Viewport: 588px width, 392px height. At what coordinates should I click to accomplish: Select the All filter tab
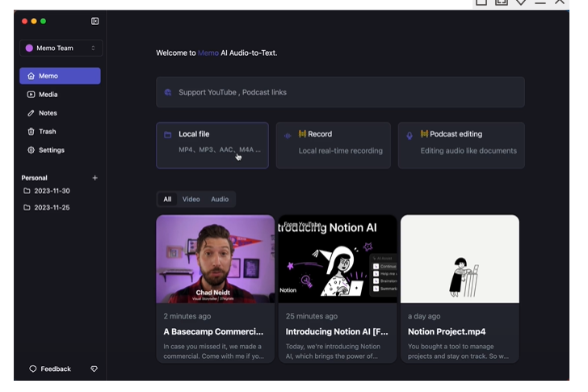point(167,199)
